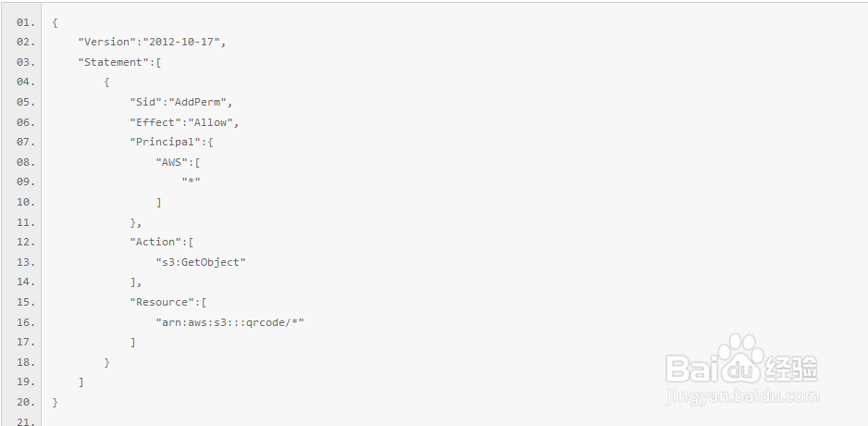Click line number 01 in the gutter
This screenshot has height=426, width=868.
pyautogui.click(x=25, y=21)
